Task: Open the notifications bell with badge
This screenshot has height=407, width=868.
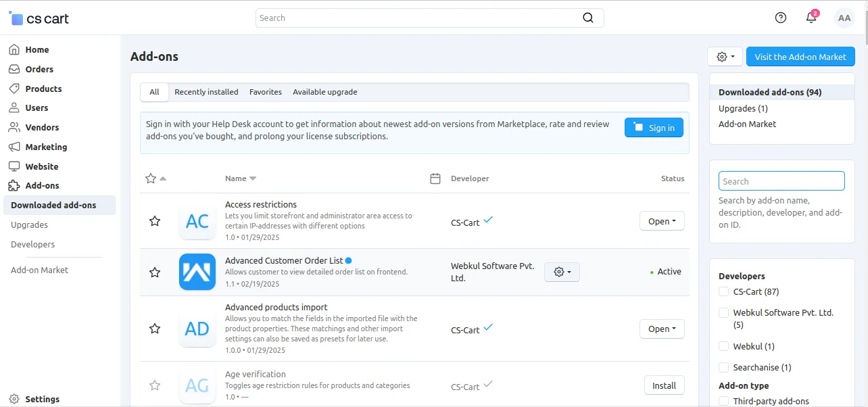Action: 811,18
